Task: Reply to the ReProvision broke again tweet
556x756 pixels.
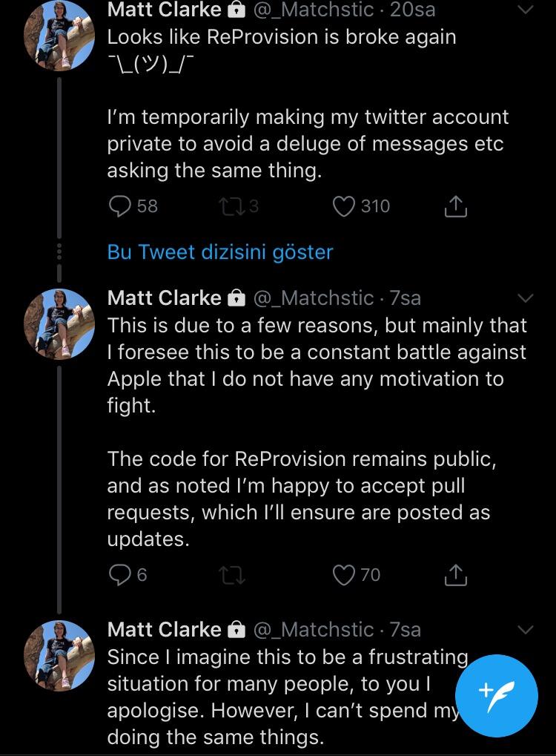Action: point(121,206)
